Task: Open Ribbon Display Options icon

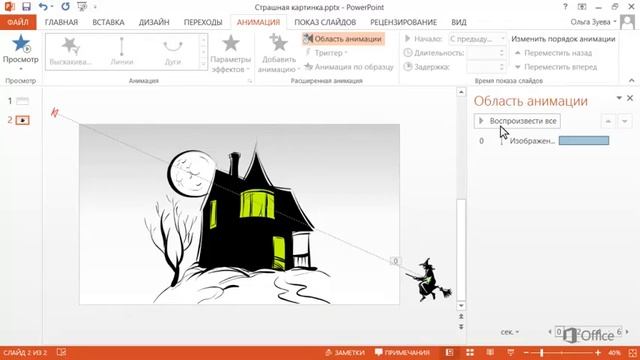Action: (x=582, y=7)
